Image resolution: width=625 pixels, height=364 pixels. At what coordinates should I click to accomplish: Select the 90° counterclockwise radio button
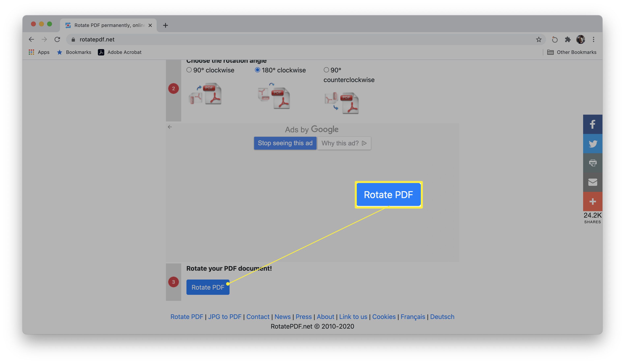tap(326, 70)
